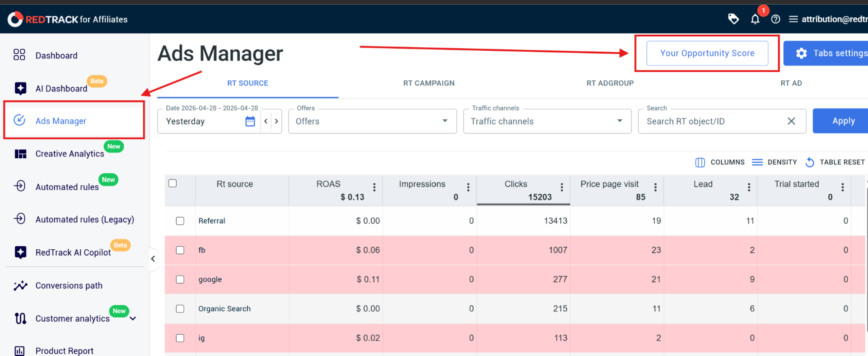Check the Organic Search row checkbox

[x=180, y=309]
